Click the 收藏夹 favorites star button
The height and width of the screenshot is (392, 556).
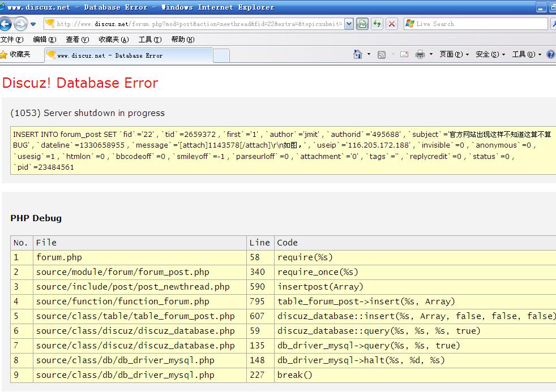pyautogui.click(x=15, y=54)
